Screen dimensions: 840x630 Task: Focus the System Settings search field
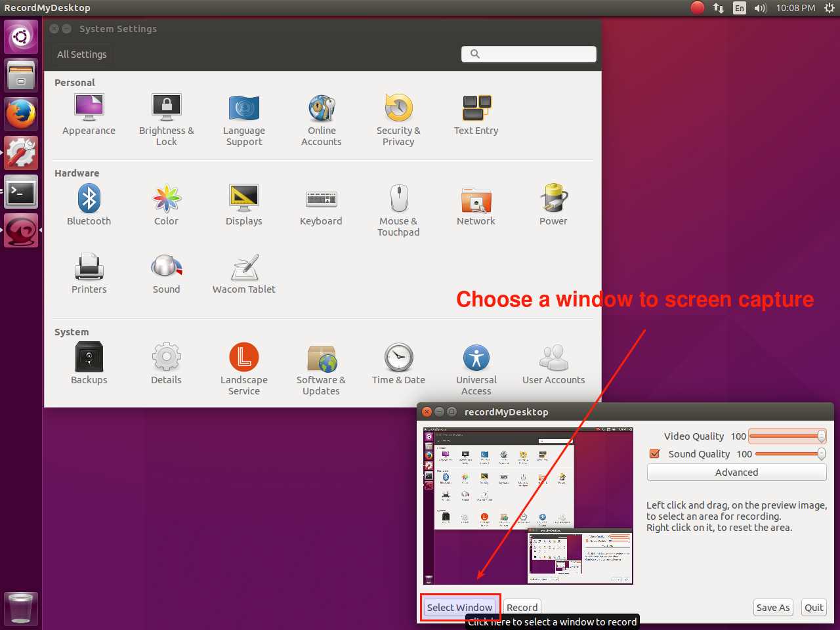(529, 54)
